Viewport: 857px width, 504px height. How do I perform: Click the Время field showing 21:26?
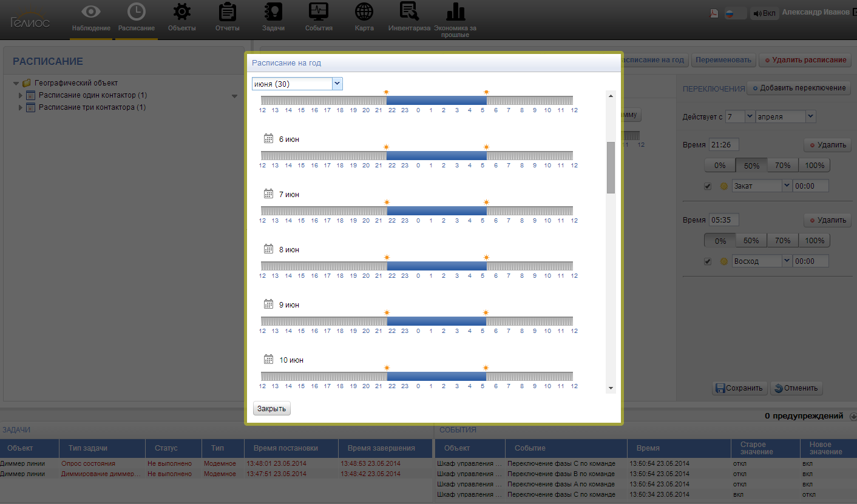click(x=723, y=145)
